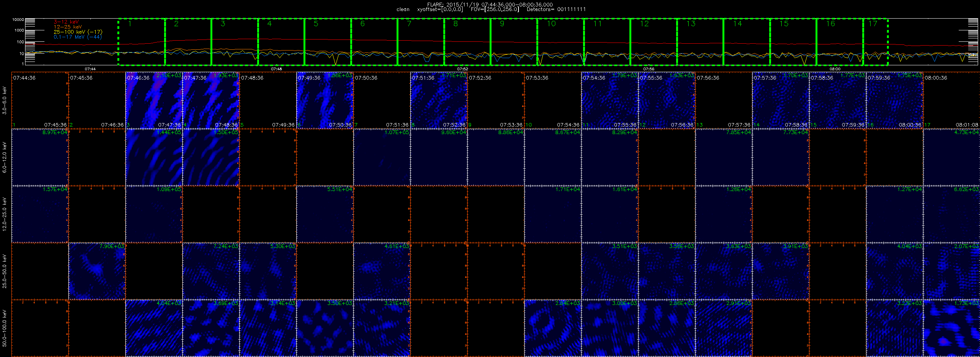Screen dimensions: 980x357
Task: Select light curve interval 3 marker
Action: 223,24
